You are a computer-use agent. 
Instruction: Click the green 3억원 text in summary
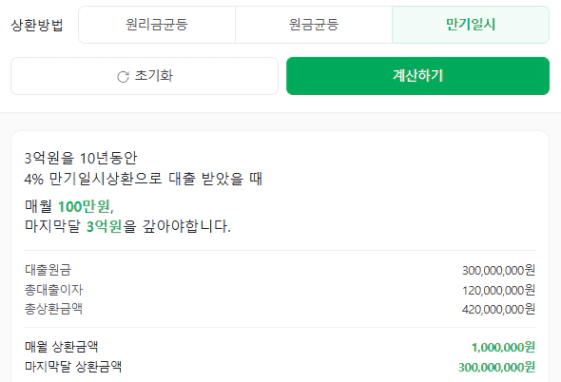click(104, 226)
